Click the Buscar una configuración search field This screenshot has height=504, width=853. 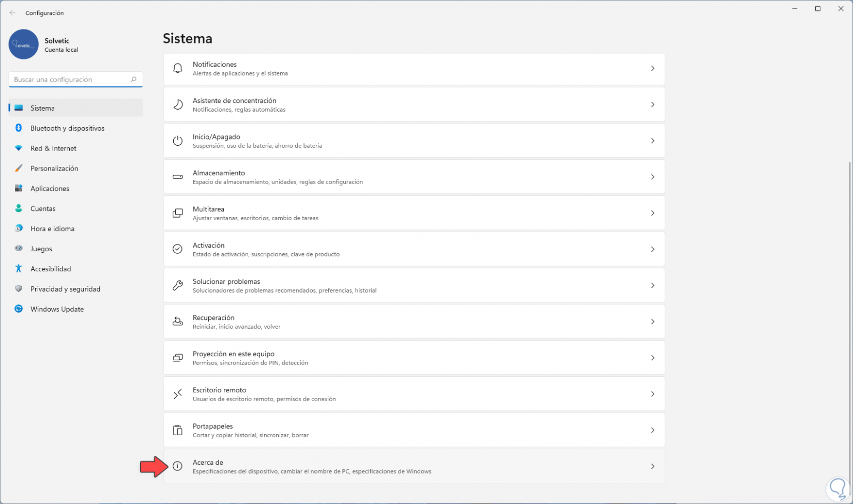pyautogui.click(x=70, y=80)
